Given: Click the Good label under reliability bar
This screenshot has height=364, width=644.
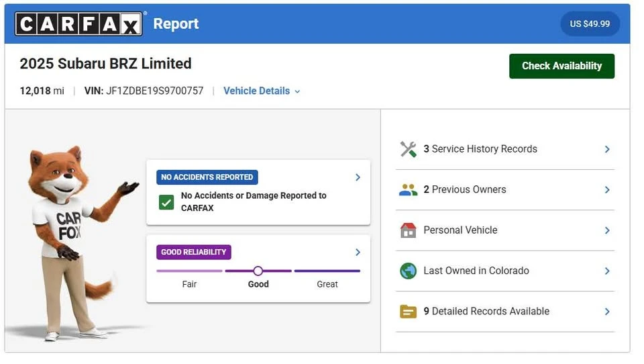Looking at the screenshot, I should (x=258, y=284).
